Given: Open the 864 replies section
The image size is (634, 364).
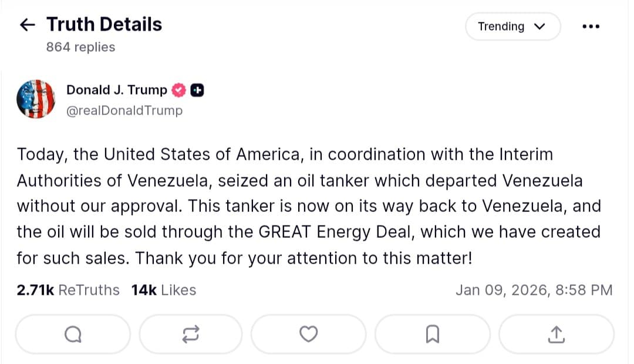Looking at the screenshot, I should [80, 47].
